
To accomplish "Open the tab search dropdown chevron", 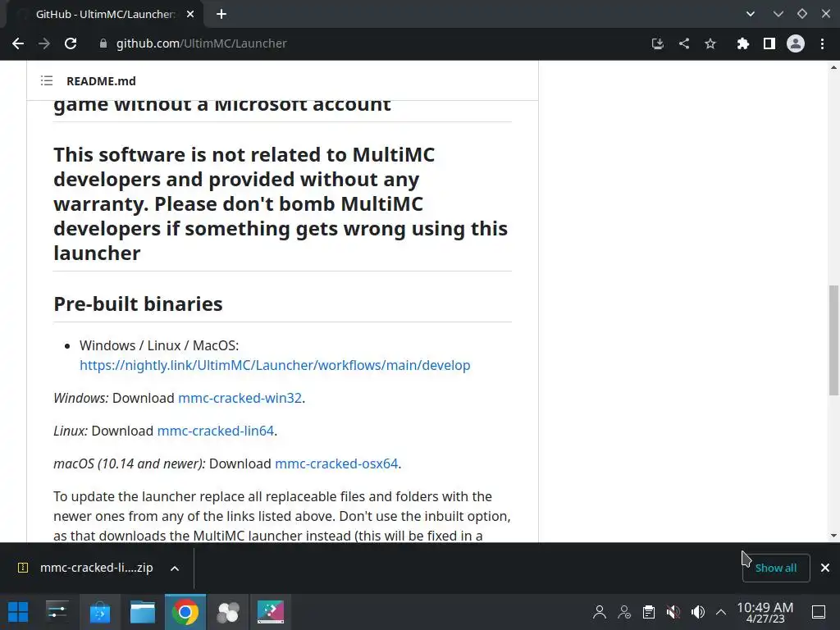I will coord(750,14).
